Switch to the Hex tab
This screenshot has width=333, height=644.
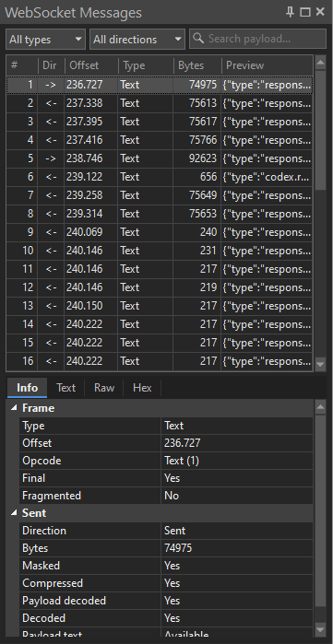click(142, 388)
